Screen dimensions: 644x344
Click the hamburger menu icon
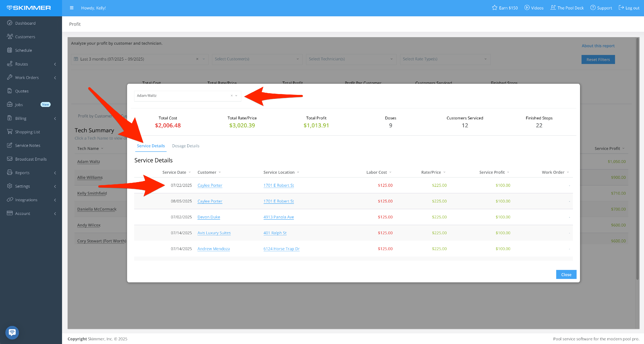click(x=71, y=8)
